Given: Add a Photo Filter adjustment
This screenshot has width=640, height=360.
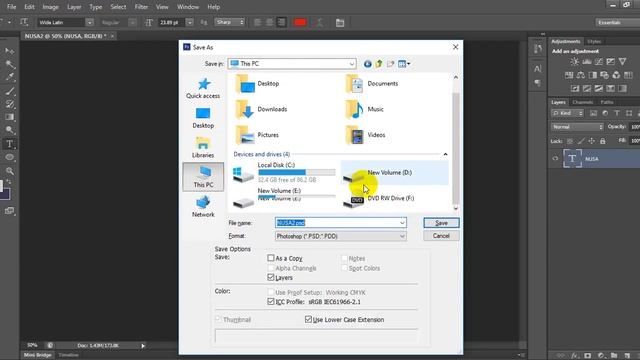Looking at the screenshot, I should point(604,75).
